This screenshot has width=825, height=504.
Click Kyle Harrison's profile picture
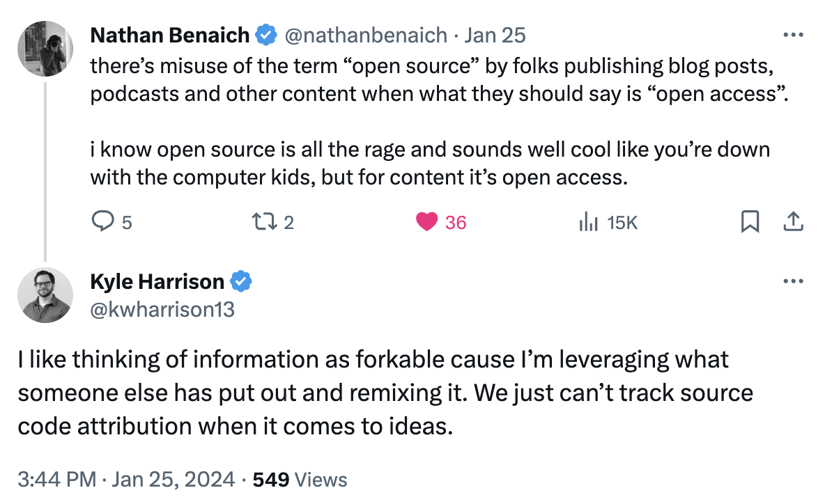pos(45,295)
